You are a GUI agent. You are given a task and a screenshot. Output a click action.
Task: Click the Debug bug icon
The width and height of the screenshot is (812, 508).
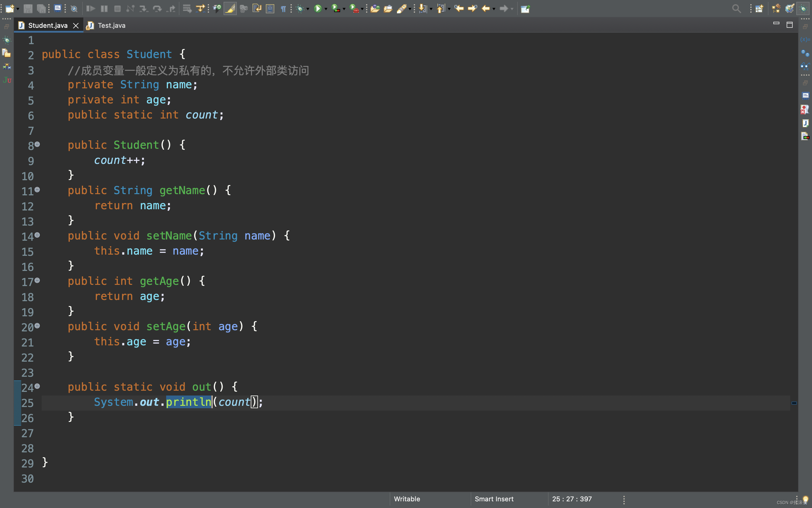point(300,9)
